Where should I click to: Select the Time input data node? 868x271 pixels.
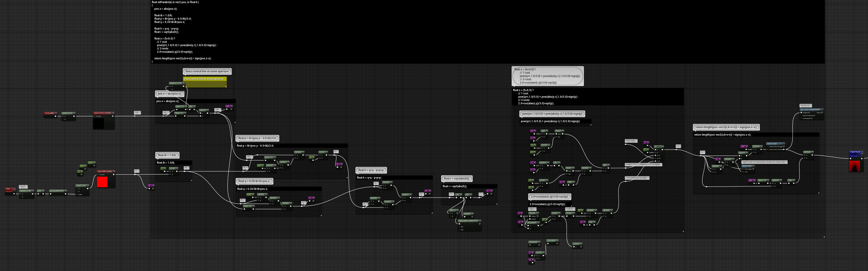10,190
